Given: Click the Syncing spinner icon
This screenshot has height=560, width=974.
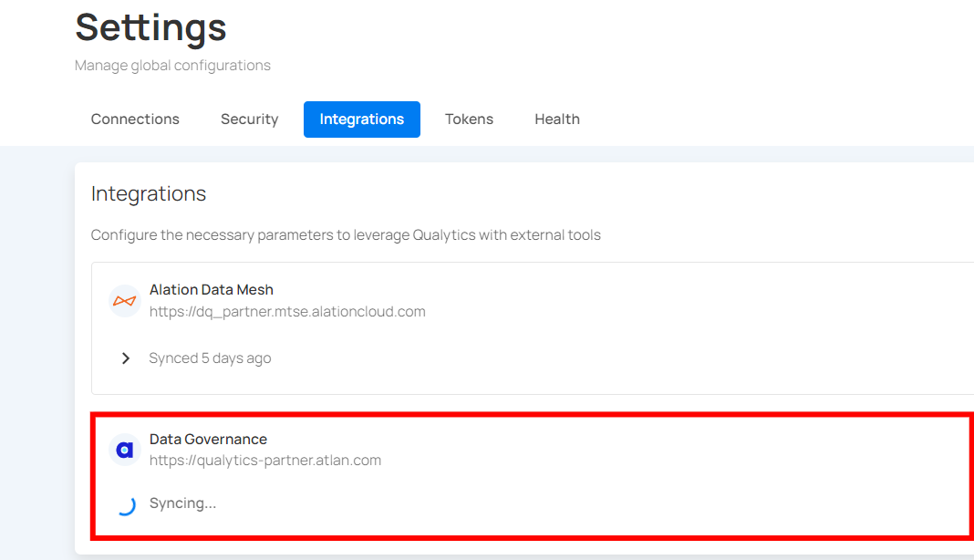Looking at the screenshot, I should tap(126, 504).
